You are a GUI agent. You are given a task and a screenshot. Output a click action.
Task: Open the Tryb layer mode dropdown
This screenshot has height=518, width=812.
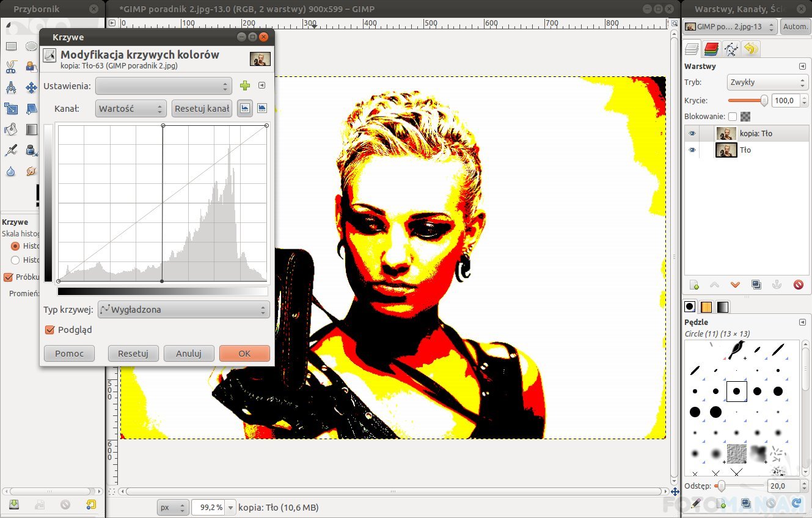click(767, 82)
